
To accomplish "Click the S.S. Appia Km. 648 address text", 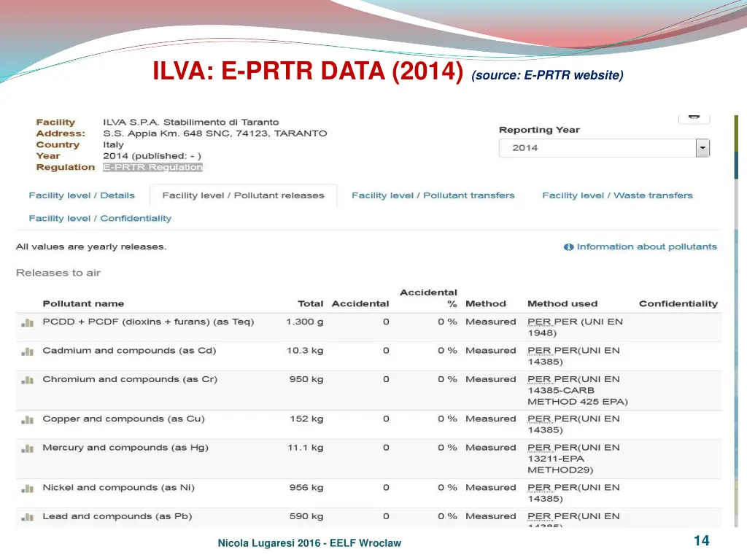I will 215,133.
